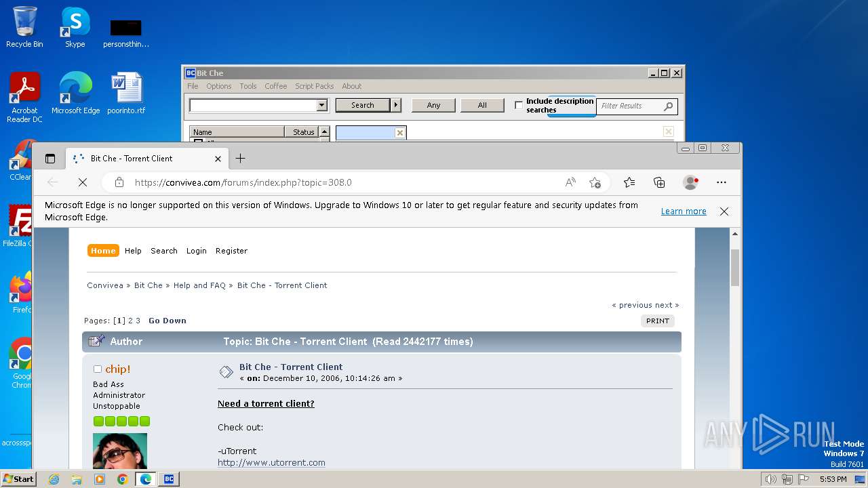Open the Tab actions menu icon in Edge

tap(50, 159)
